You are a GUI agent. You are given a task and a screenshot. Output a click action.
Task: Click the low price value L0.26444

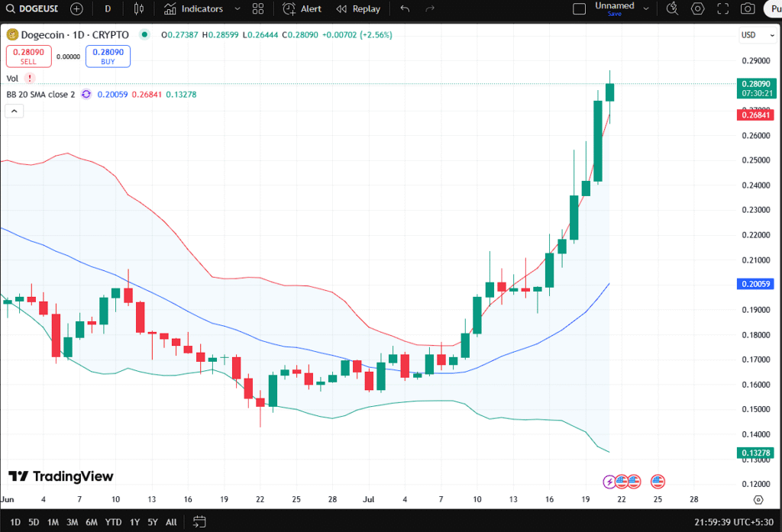click(x=260, y=35)
